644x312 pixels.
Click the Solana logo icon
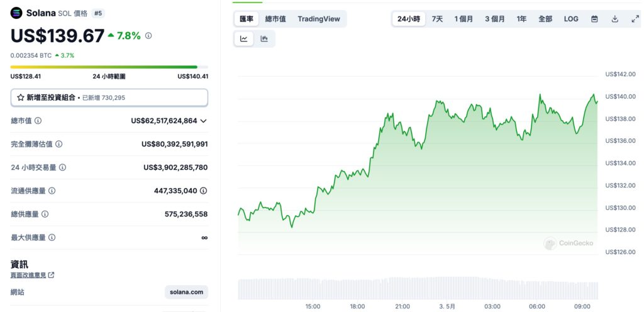pyautogui.click(x=16, y=13)
